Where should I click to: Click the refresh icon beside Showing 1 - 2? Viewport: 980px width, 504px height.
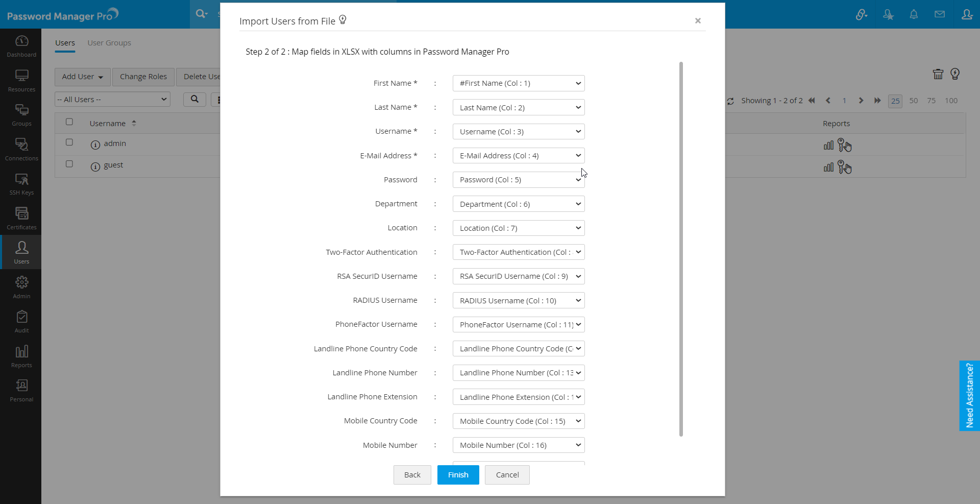[730, 101]
